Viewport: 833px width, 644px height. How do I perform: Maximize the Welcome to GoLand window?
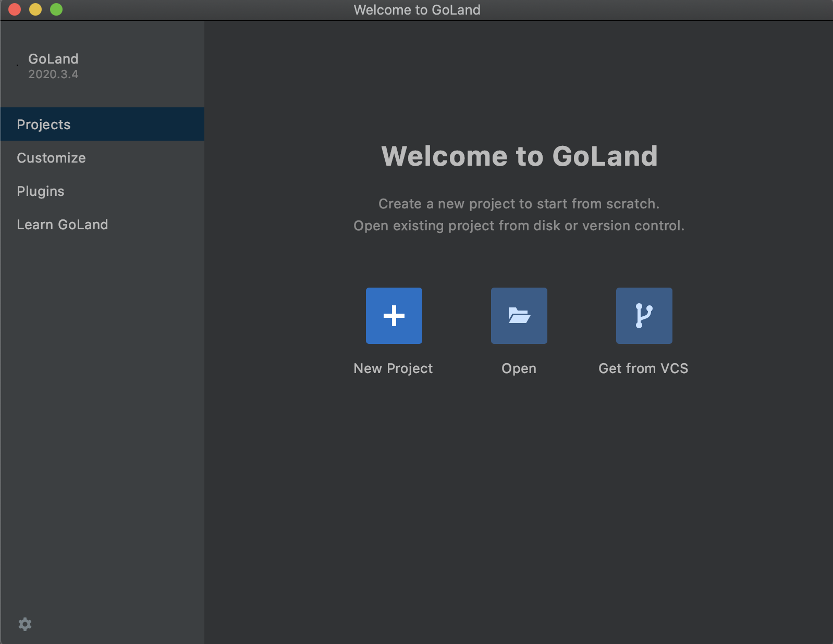click(56, 9)
